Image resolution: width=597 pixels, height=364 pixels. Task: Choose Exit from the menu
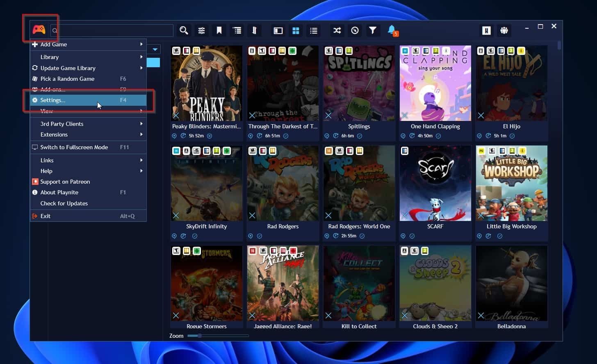(88, 216)
